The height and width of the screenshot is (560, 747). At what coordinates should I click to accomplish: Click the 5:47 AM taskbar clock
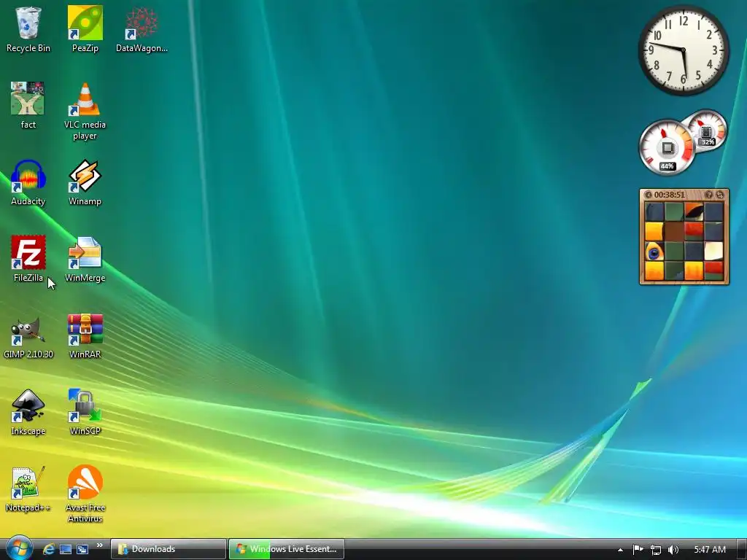710,550
